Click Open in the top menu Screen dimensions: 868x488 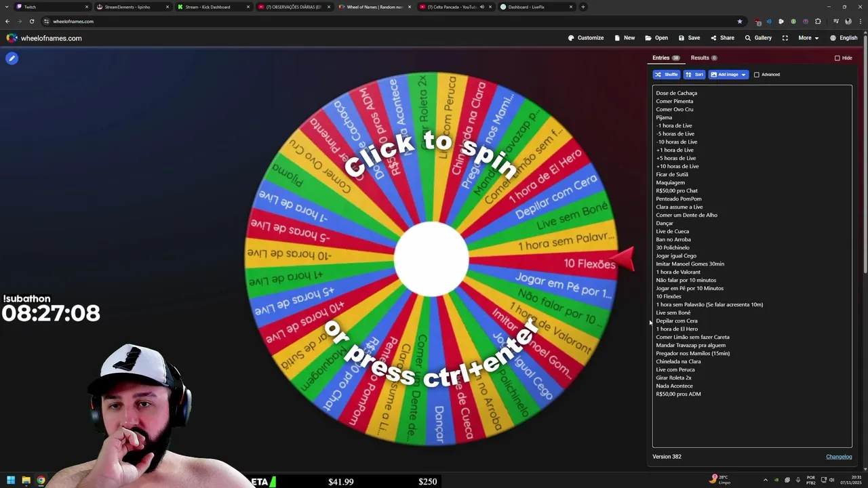tap(656, 38)
